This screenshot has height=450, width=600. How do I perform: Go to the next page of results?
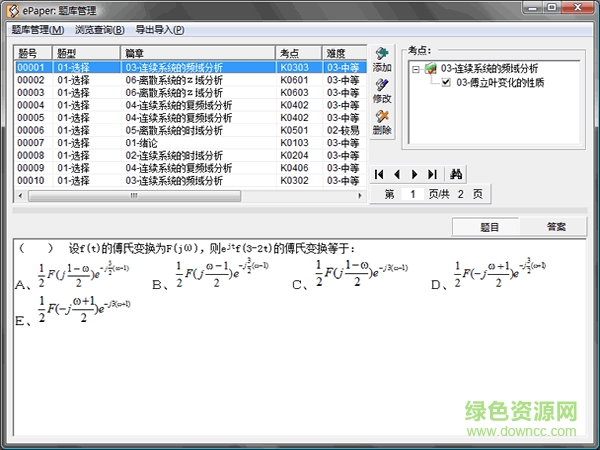point(414,174)
